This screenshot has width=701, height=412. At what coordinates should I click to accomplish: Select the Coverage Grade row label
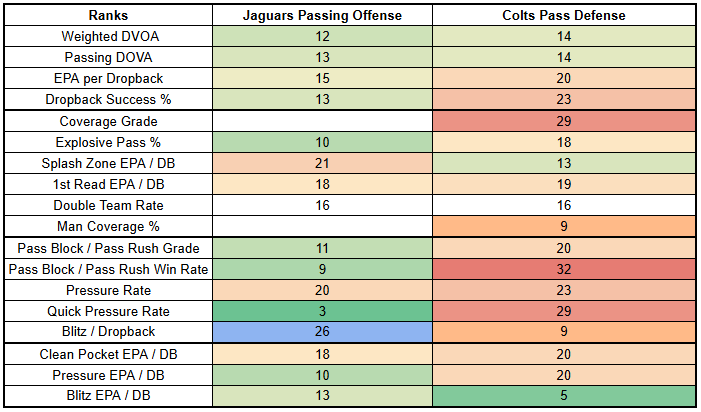[106, 121]
